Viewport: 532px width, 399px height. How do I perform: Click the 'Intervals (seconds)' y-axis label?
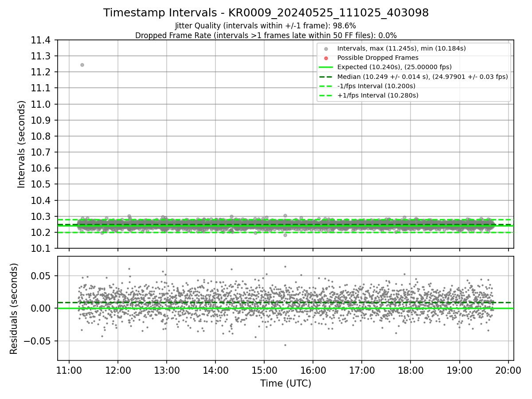point(22,144)
